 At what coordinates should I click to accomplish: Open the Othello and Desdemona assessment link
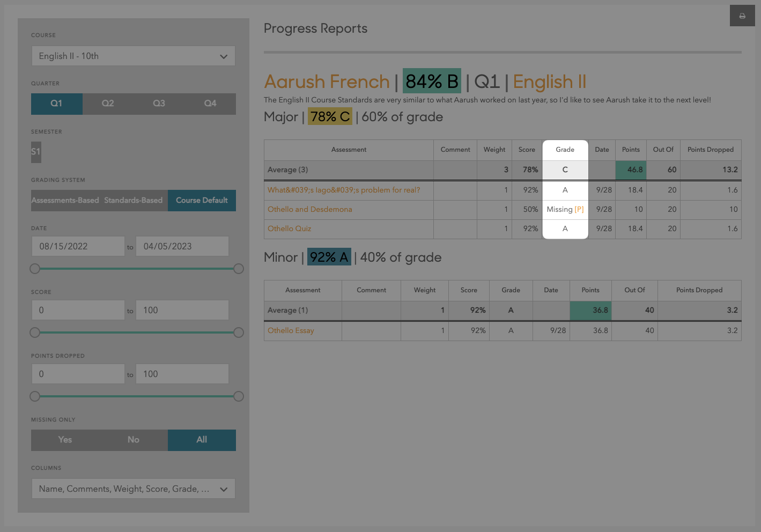[x=309, y=209]
